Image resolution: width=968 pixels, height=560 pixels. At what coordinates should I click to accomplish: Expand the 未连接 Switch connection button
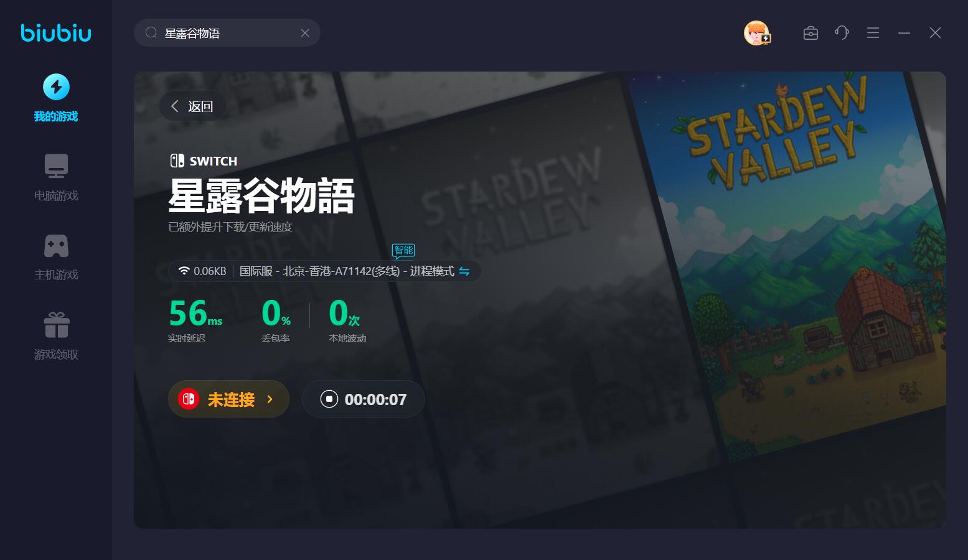pyautogui.click(x=228, y=399)
